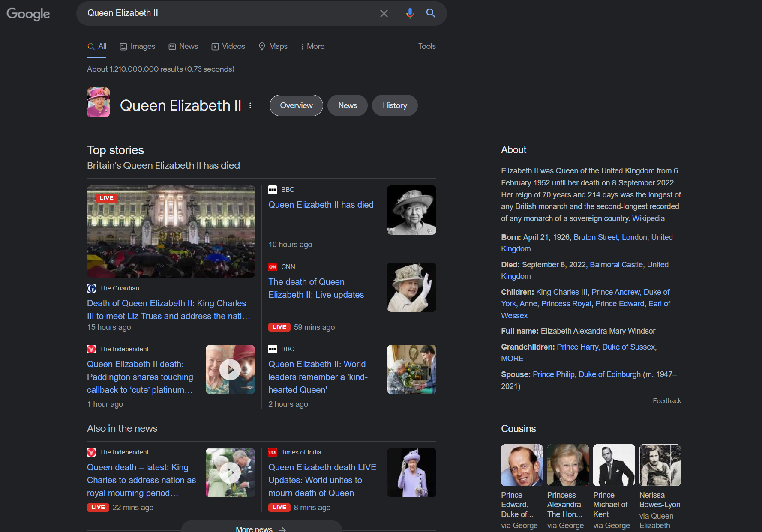762x532 pixels.
Task: Open Prince Edward, Earl of Wessex link
Action: 620,304
